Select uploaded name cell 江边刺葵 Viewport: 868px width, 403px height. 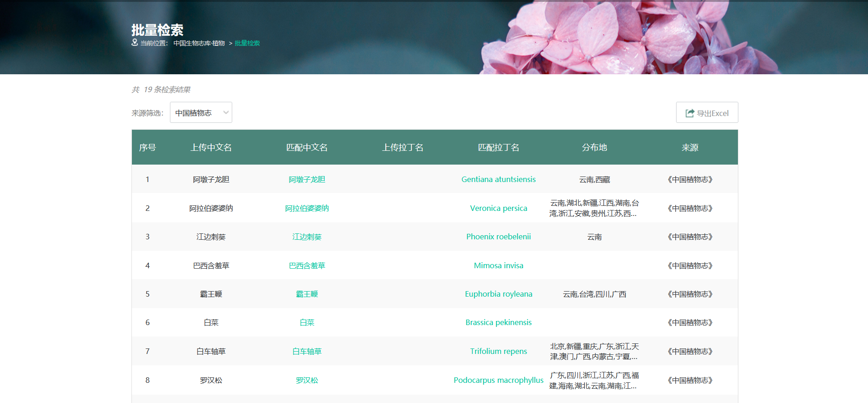click(x=211, y=237)
